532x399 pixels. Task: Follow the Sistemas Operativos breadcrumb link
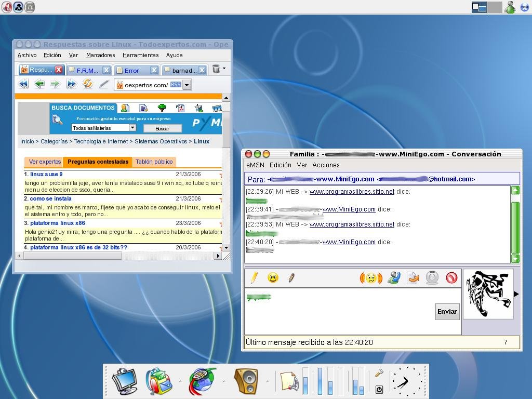tap(161, 141)
